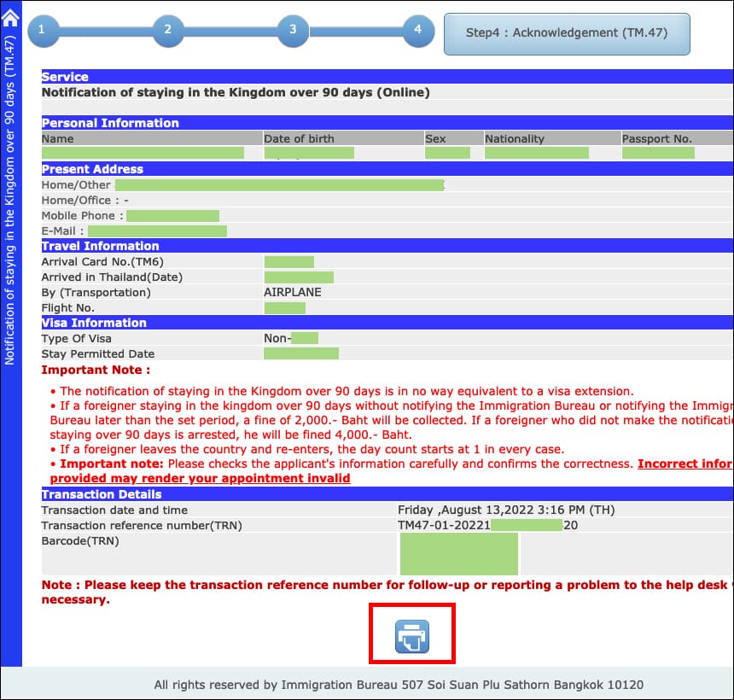This screenshot has width=734, height=700.
Task: Click 'Transaction reference number(TRN)' label
Action: click(x=142, y=525)
